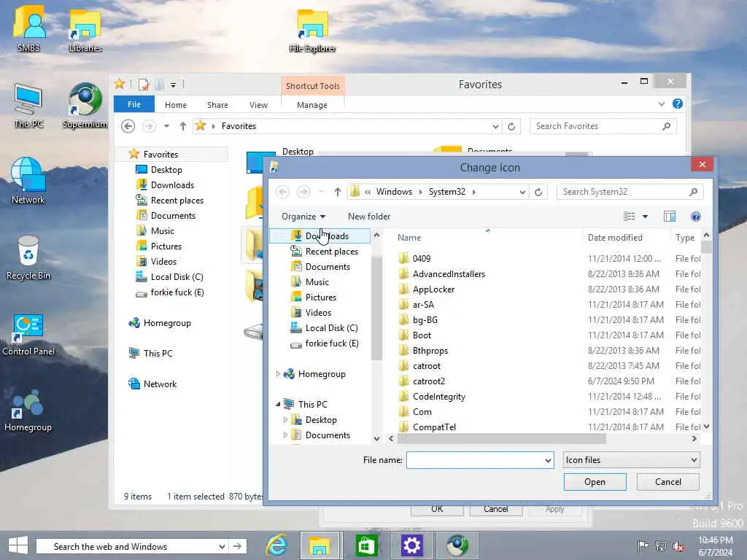Click the Windows Start button

coord(18,545)
